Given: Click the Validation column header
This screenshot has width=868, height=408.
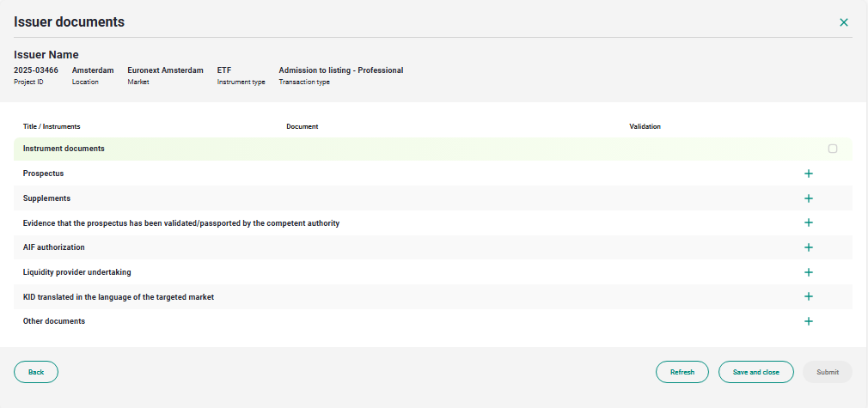Looking at the screenshot, I should (x=645, y=126).
